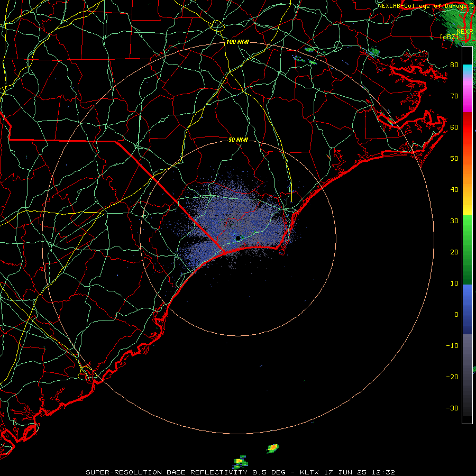Click the 20 value on the dBZ scale

(x=454, y=252)
